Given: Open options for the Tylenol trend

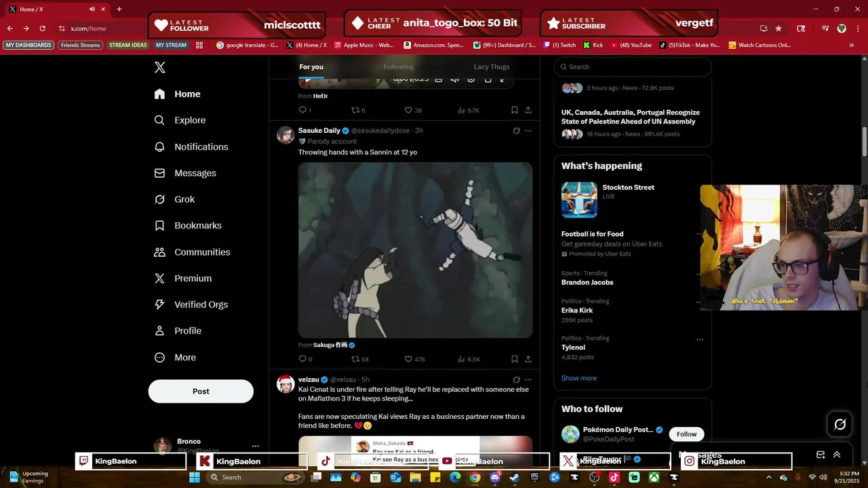Looking at the screenshot, I should click(x=700, y=340).
